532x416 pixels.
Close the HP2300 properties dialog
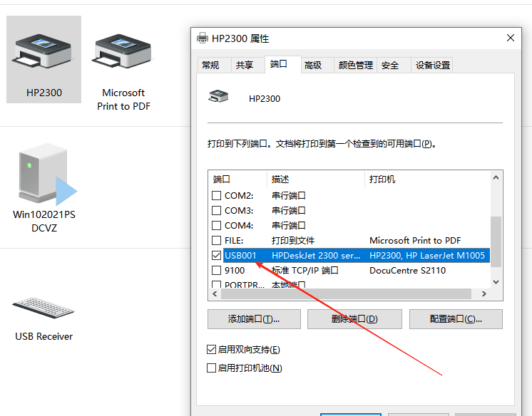tap(510, 38)
